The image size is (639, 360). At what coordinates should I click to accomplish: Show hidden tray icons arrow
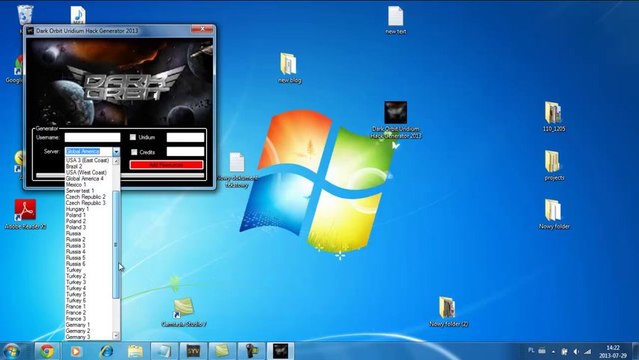[553, 351]
